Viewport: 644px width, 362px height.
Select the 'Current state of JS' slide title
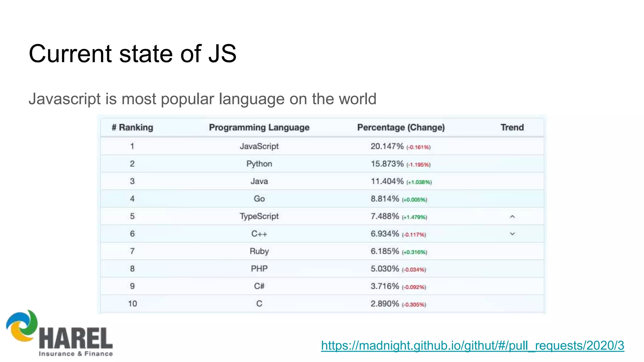click(x=132, y=54)
